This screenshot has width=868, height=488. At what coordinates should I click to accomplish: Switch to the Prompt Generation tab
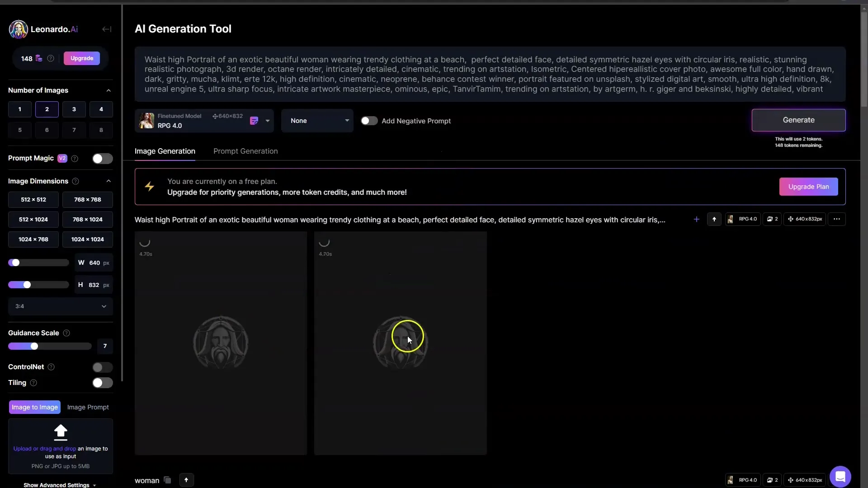pos(245,151)
